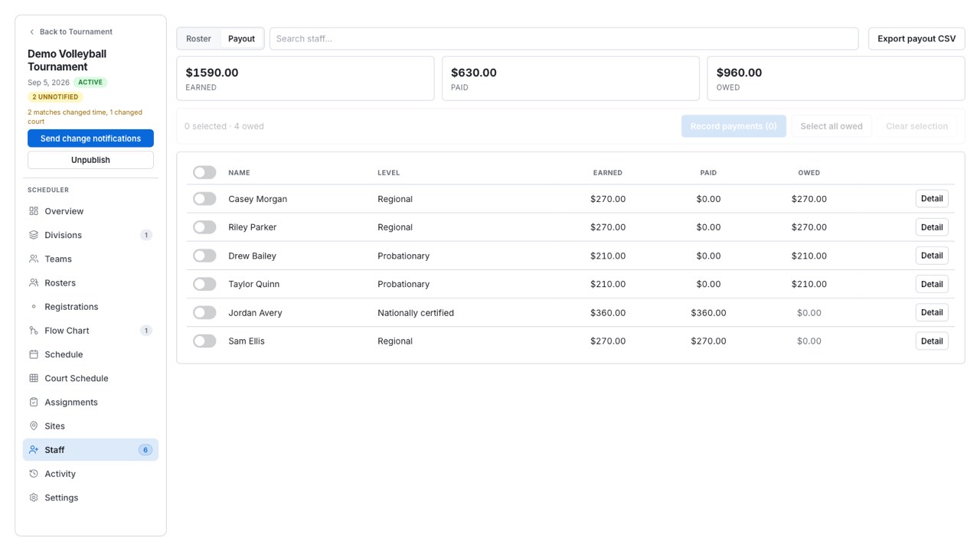The width and height of the screenshot is (980, 551).
Task: Open Registrations in the sidebar
Action: [x=90, y=307]
